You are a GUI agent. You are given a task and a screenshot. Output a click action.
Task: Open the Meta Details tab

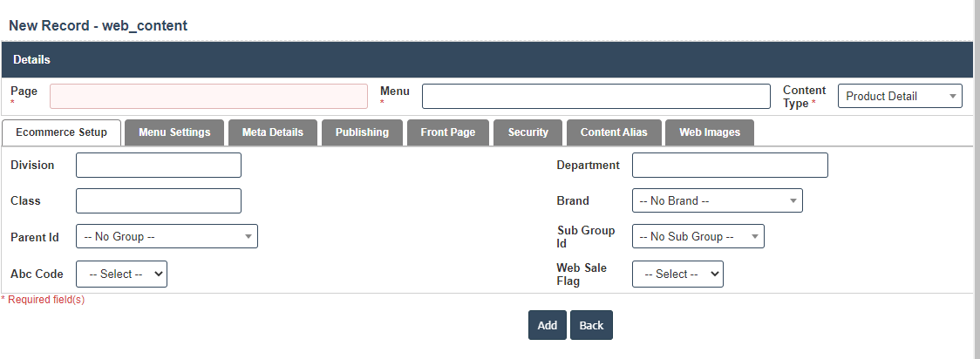point(273,132)
